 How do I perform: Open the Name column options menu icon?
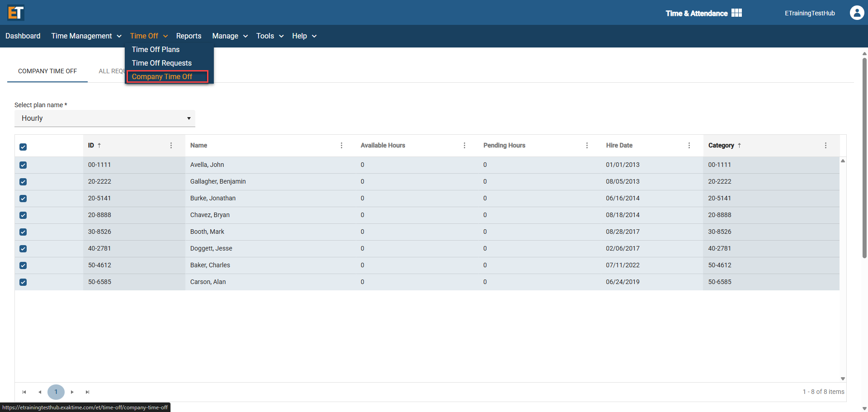[x=341, y=145]
